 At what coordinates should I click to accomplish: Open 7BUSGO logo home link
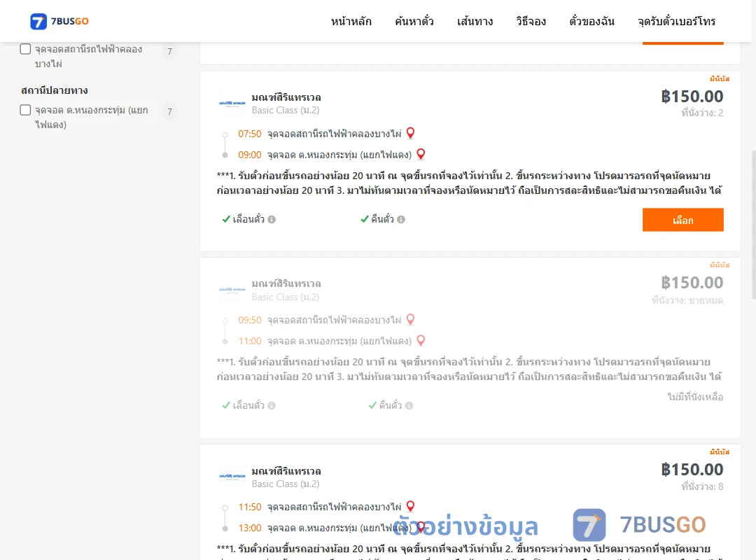tap(59, 21)
